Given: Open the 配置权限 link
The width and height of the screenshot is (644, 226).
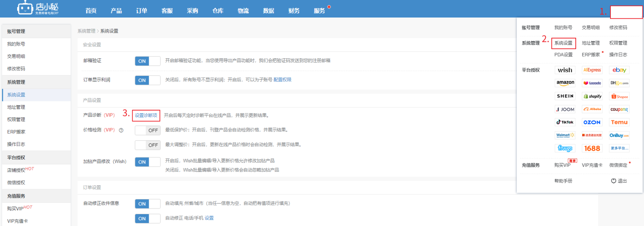Looking at the screenshot, I should 282,80.
